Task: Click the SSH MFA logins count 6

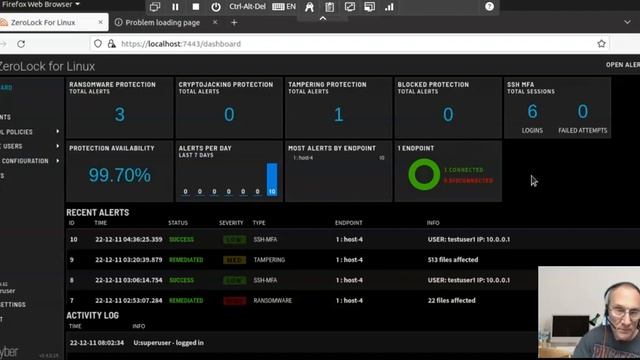Action: [532, 111]
